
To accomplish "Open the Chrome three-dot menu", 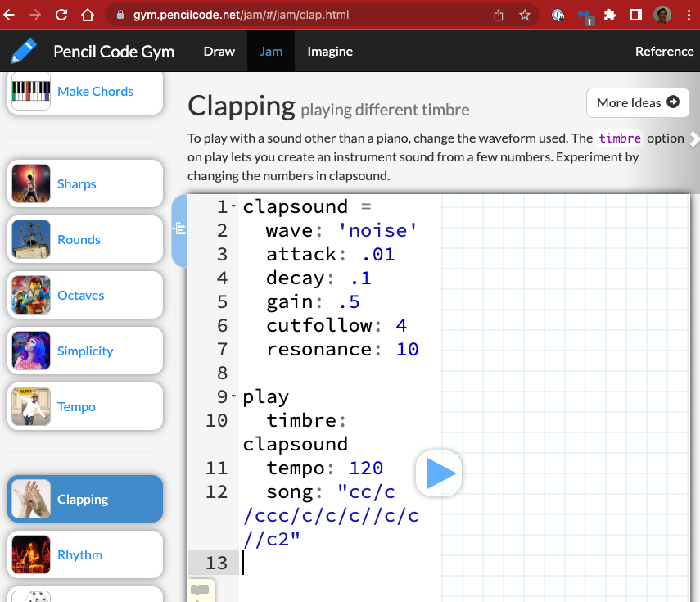I will [688, 15].
